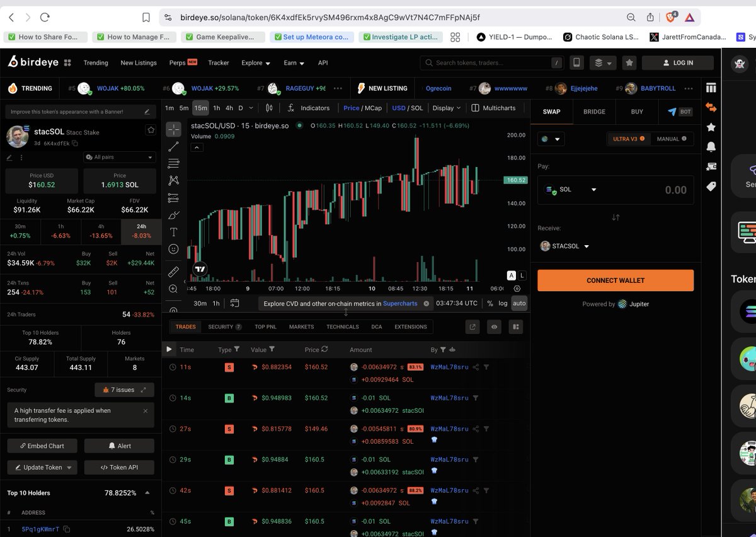Add stacSOL to favorites with star icon
Viewport: 756px width, 537px height.
(151, 130)
